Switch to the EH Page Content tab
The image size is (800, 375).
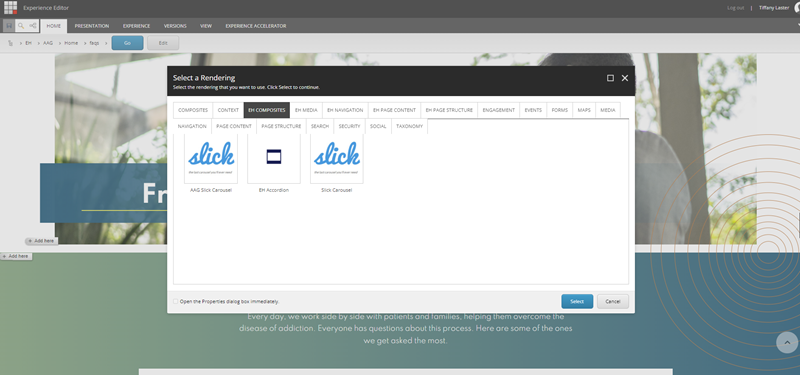394,110
